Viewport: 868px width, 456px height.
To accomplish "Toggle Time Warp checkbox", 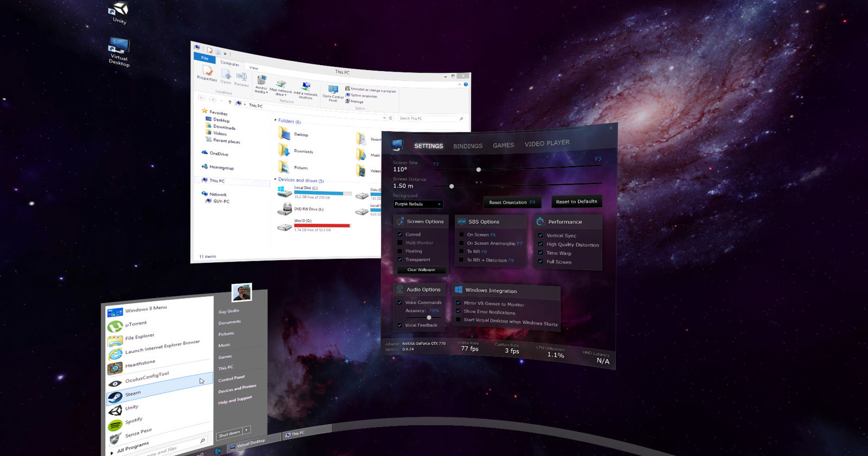I will (540, 253).
